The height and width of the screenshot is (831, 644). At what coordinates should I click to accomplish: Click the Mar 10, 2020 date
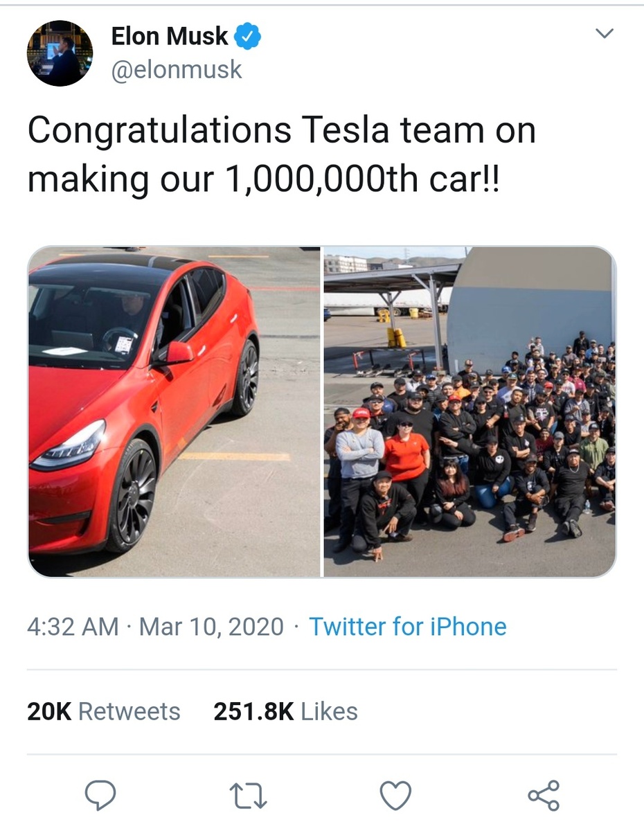(211, 627)
